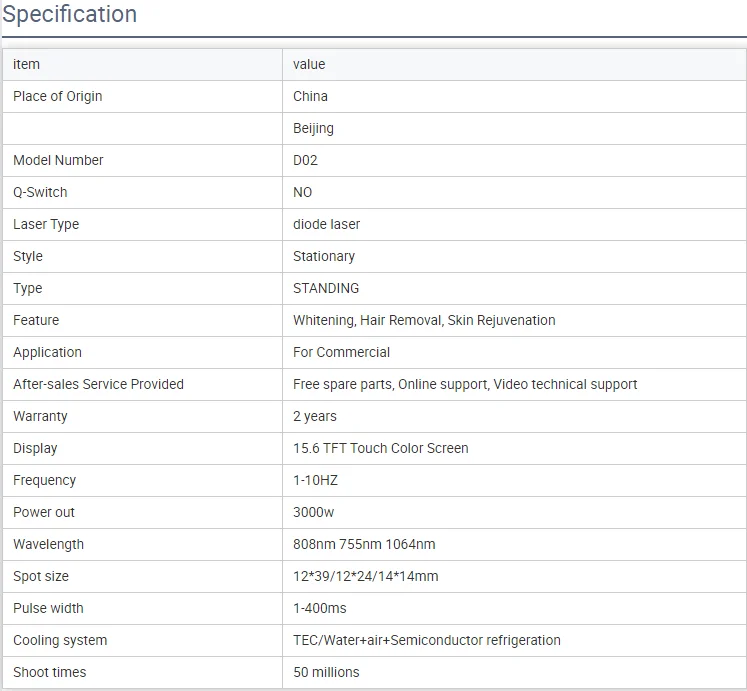Viewport: 747px width, 691px height.
Task: Click the 'Beijing' value cell
Action: [x=313, y=128]
